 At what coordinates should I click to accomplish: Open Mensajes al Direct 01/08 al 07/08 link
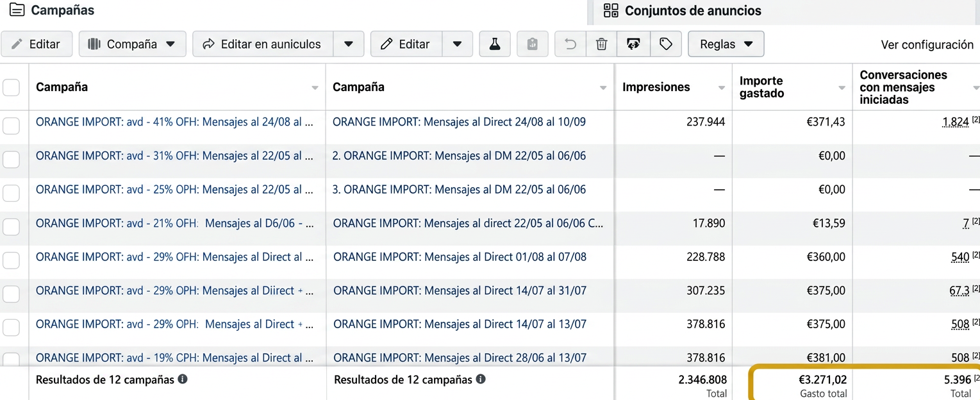coord(460,257)
